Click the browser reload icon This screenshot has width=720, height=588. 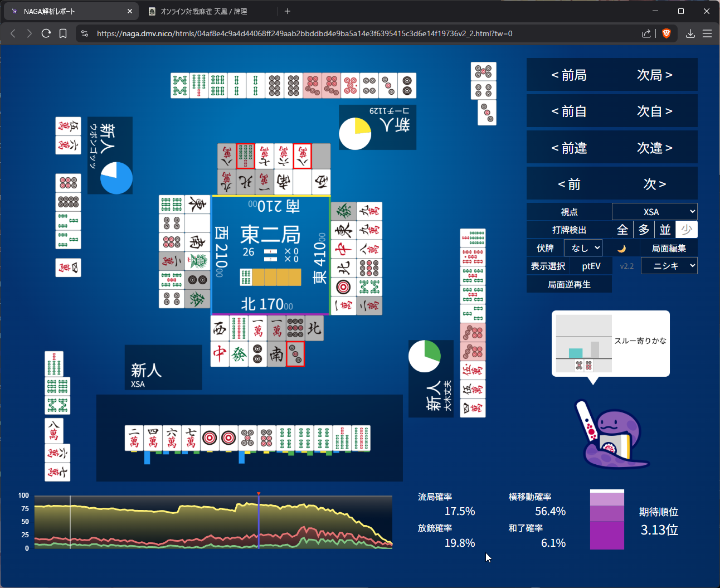click(x=46, y=33)
